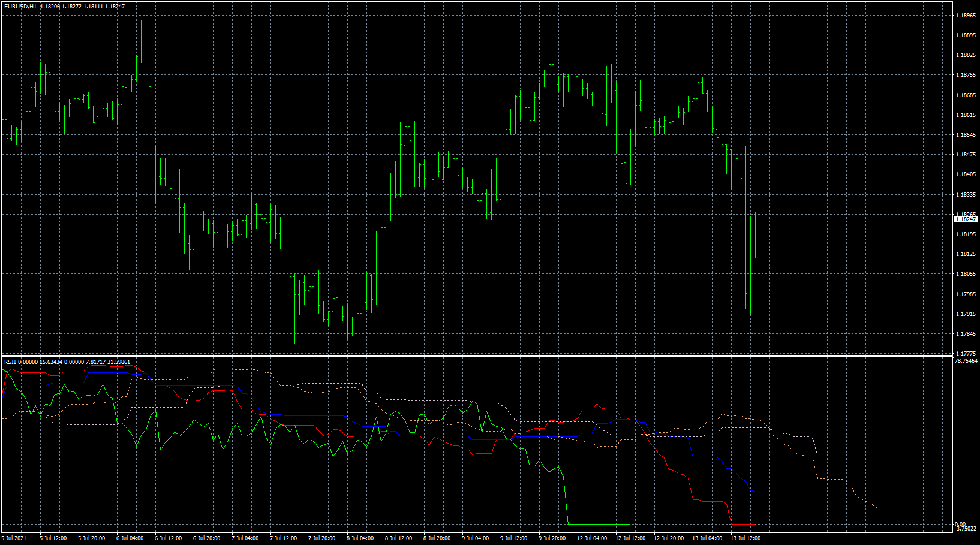This screenshot has height=545, width=980.
Task: Click the 1.18755 price axis label
Action: pos(966,75)
